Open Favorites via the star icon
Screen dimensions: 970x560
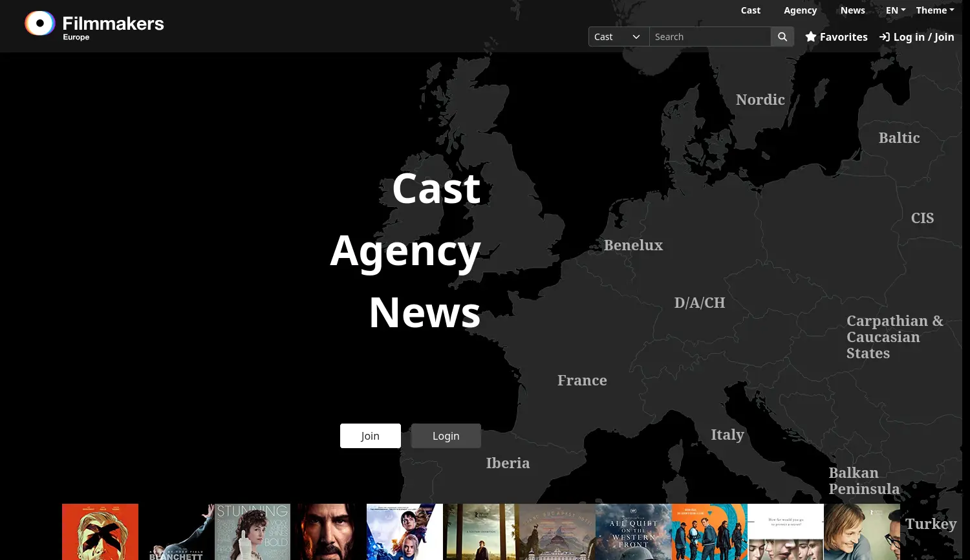click(x=812, y=37)
